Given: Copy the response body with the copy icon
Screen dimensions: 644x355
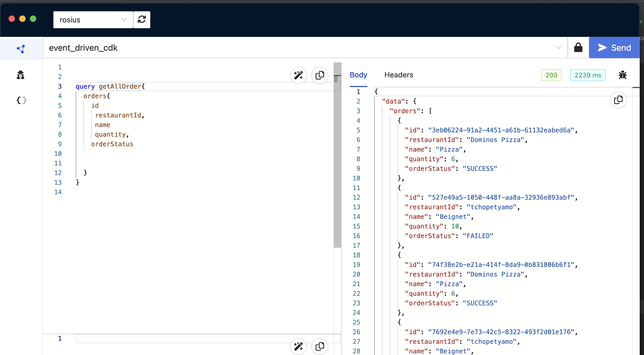Looking at the screenshot, I should pos(618,100).
